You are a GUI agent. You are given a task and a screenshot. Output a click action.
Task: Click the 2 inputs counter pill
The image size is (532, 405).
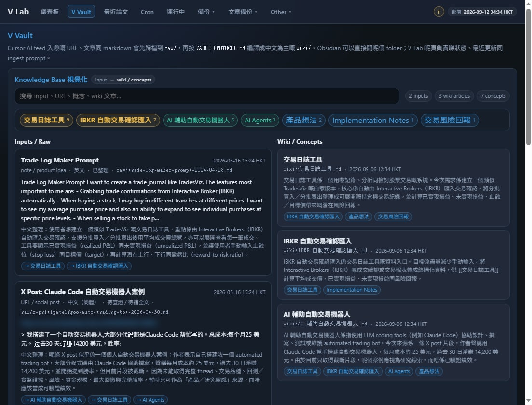point(418,96)
